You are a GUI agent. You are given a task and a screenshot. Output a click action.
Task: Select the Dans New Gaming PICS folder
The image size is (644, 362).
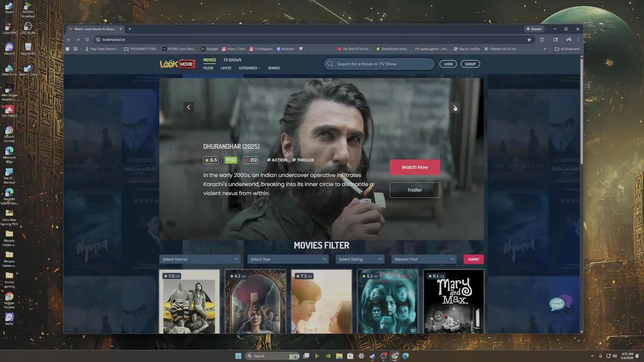click(x=9, y=217)
